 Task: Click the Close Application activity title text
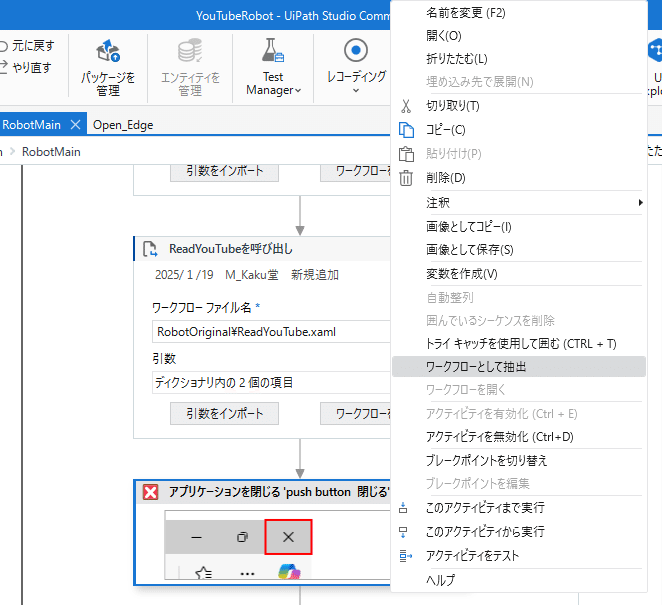(279, 492)
